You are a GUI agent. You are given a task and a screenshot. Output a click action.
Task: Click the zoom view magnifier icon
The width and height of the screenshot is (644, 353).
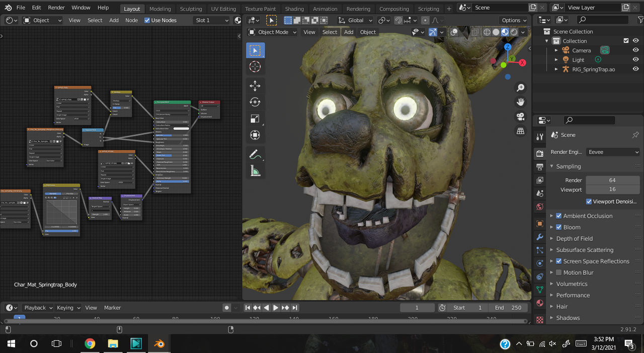pos(521,88)
